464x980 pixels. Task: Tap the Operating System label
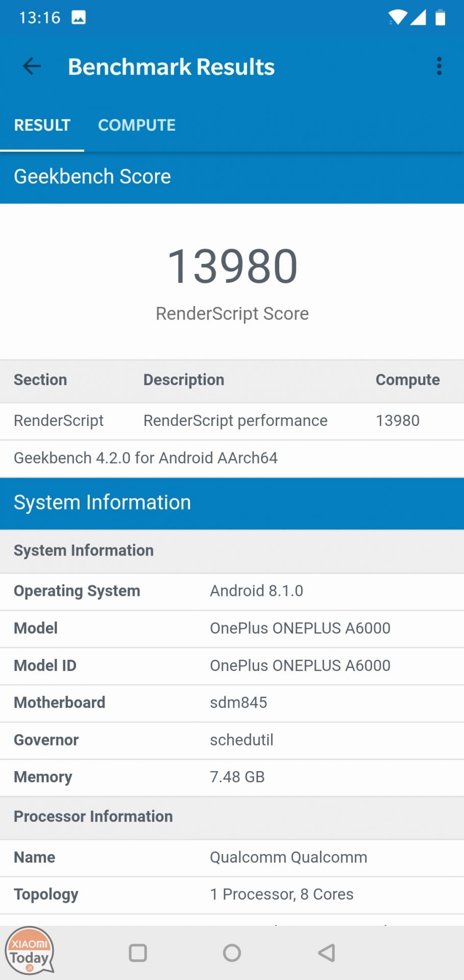77,591
